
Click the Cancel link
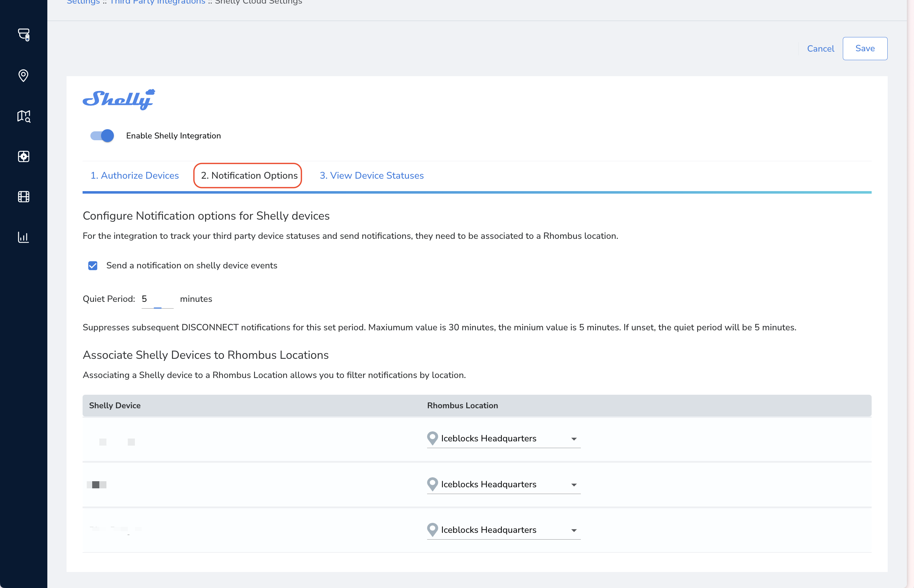(820, 48)
